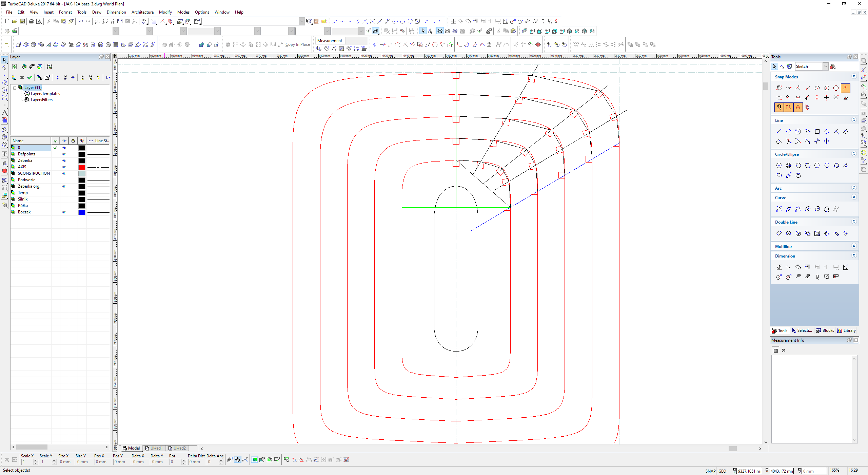Toggle the Intersection snap mode

[x=845, y=88]
